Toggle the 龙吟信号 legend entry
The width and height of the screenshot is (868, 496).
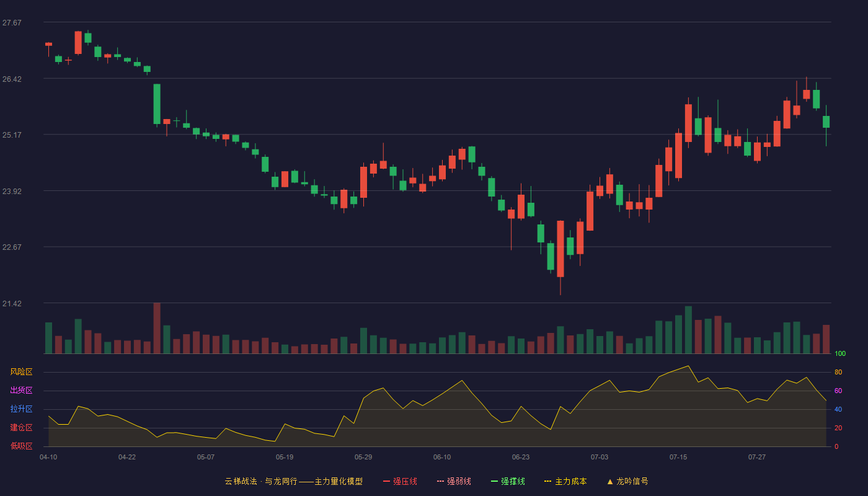click(x=627, y=481)
